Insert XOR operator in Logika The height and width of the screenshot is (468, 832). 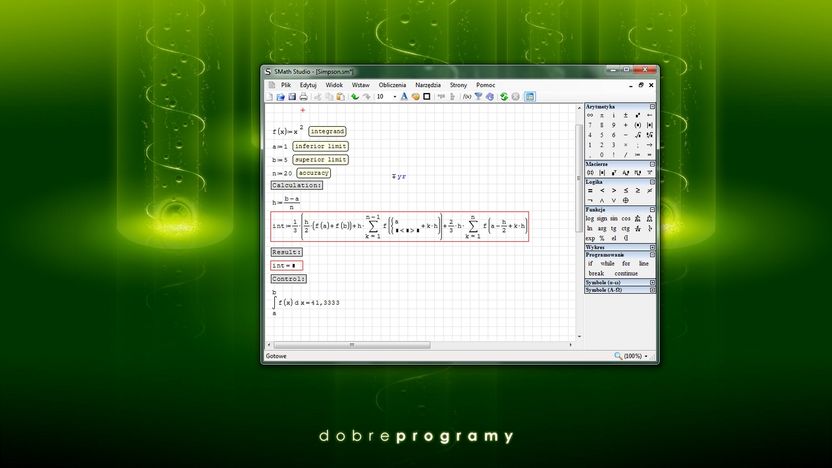(x=626, y=201)
